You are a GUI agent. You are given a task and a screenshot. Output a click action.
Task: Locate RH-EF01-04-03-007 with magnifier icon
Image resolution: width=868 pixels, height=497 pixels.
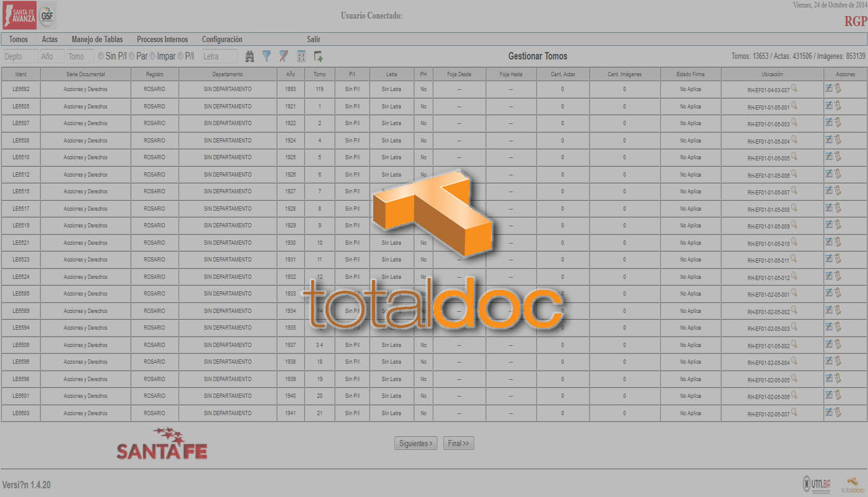click(794, 89)
